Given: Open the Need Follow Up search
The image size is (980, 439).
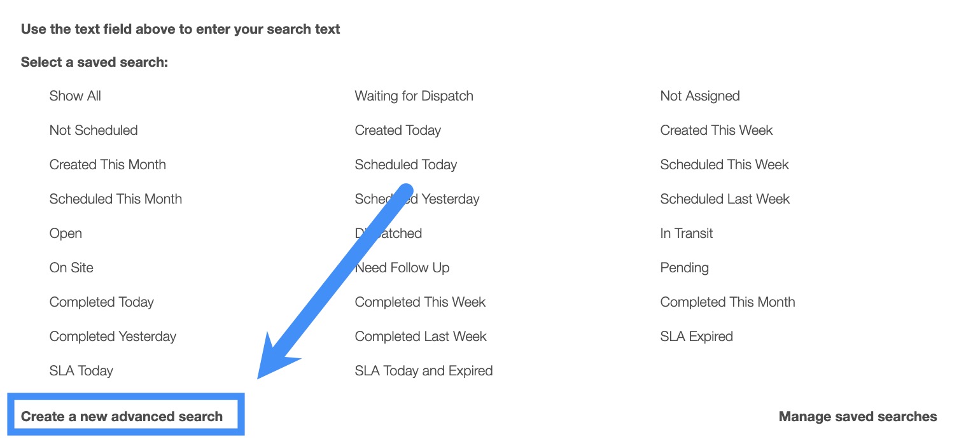Looking at the screenshot, I should [402, 268].
